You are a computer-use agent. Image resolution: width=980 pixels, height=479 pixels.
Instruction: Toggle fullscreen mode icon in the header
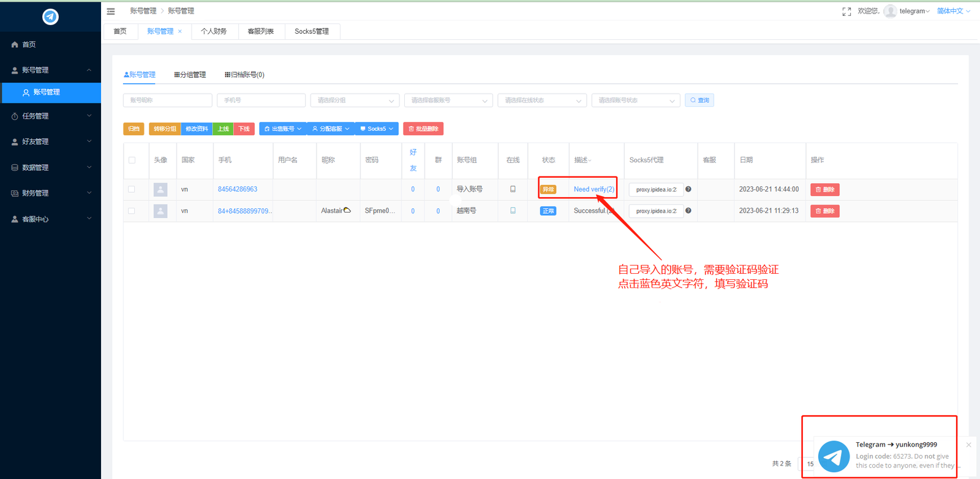pyautogui.click(x=846, y=12)
